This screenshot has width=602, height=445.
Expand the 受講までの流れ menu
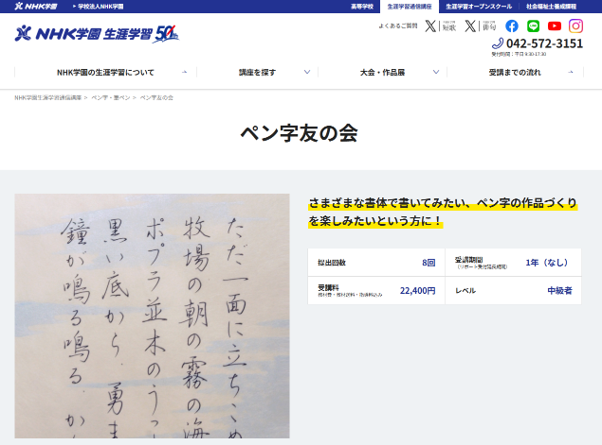[515, 73]
